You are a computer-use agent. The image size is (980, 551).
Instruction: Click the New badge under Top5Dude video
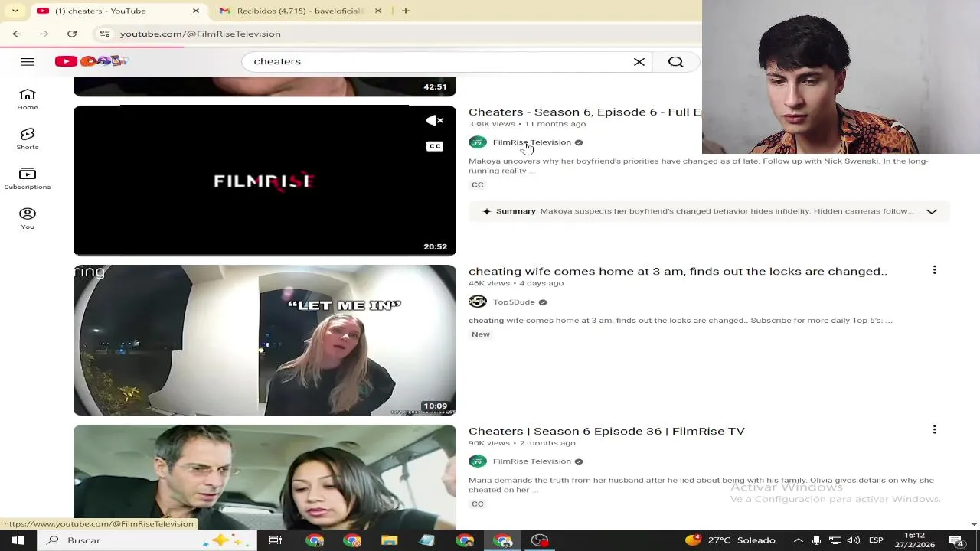(x=481, y=334)
